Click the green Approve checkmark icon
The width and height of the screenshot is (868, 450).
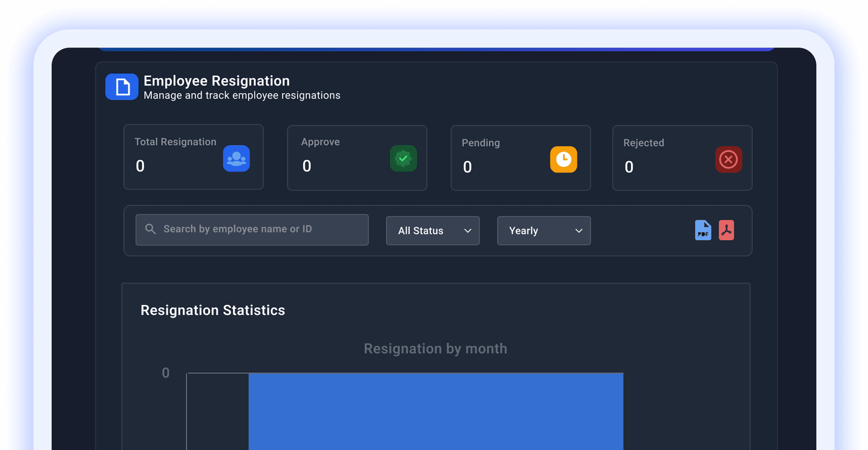pyautogui.click(x=403, y=158)
